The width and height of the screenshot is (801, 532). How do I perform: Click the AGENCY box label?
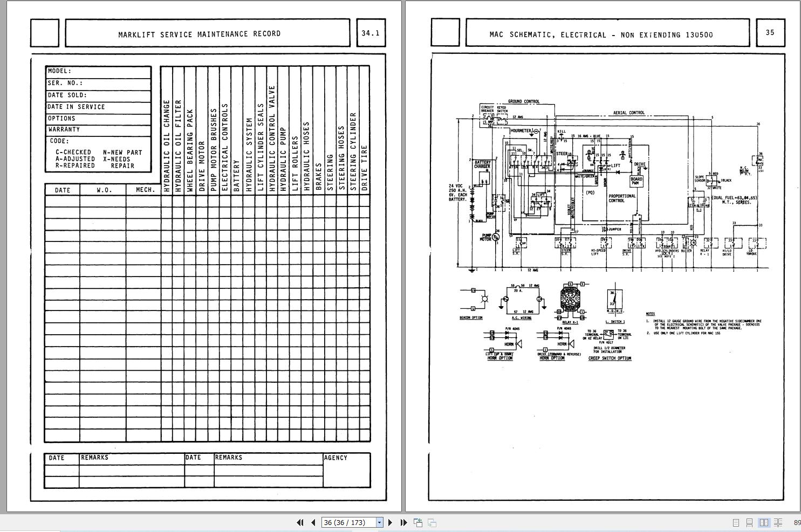pyautogui.click(x=336, y=458)
